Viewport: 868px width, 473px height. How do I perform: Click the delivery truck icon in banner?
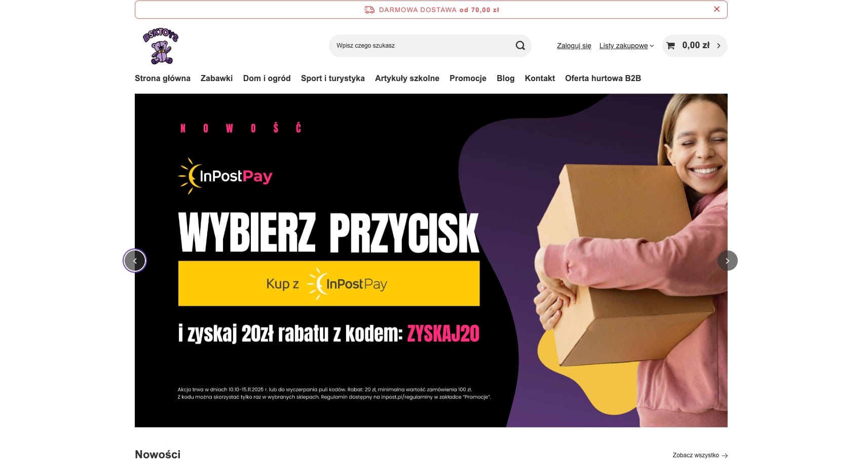click(x=369, y=10)
